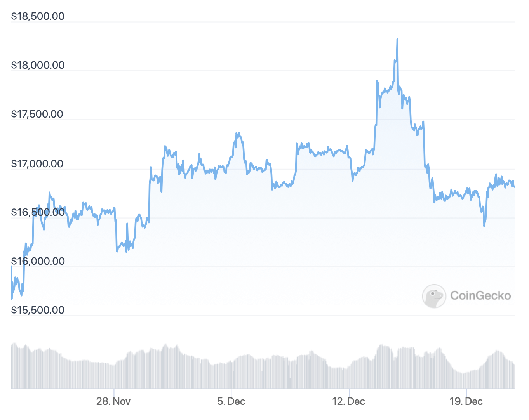Viewport: 529px width, 420px height.
Task: Select the 19. Dec date label
Action: [x=466, y=401]
